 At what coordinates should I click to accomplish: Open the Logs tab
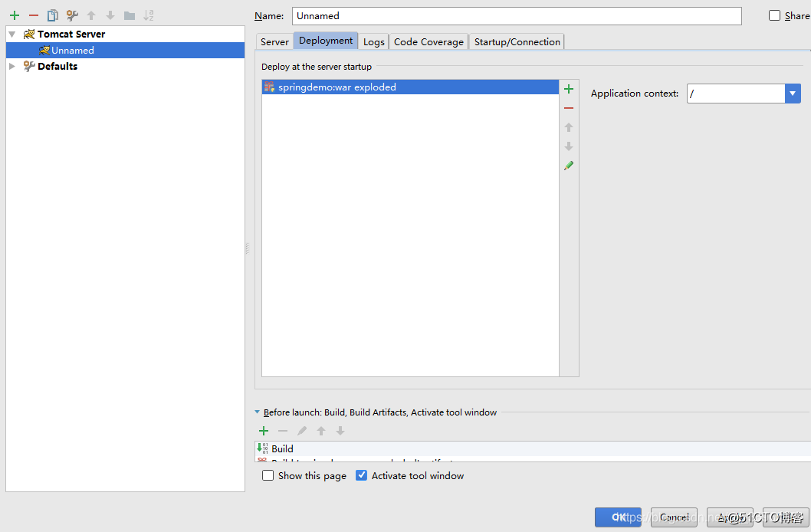point(374,42)
